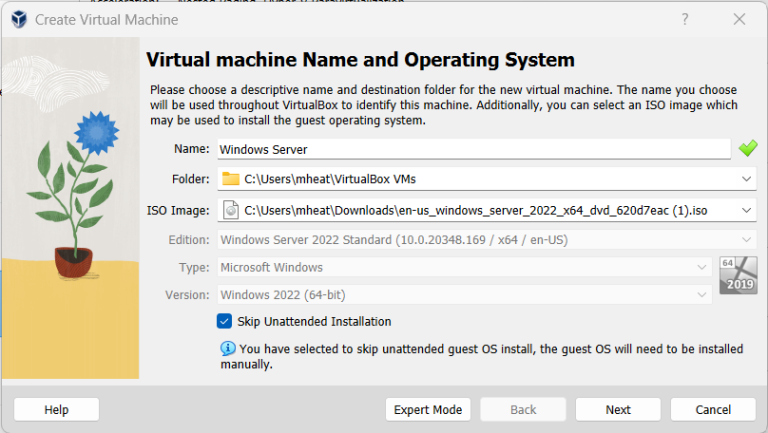
Task: Click the question mark help icon
Action: point(685,20)
